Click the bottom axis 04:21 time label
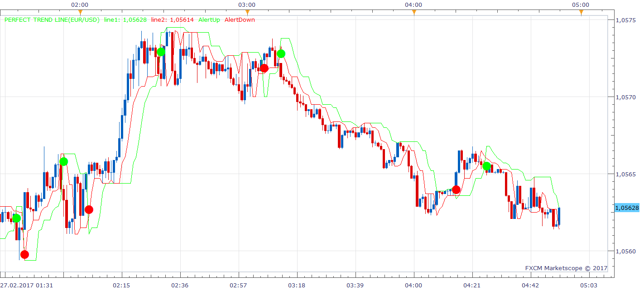Screen dimensions: 644x291 (472, 285)
